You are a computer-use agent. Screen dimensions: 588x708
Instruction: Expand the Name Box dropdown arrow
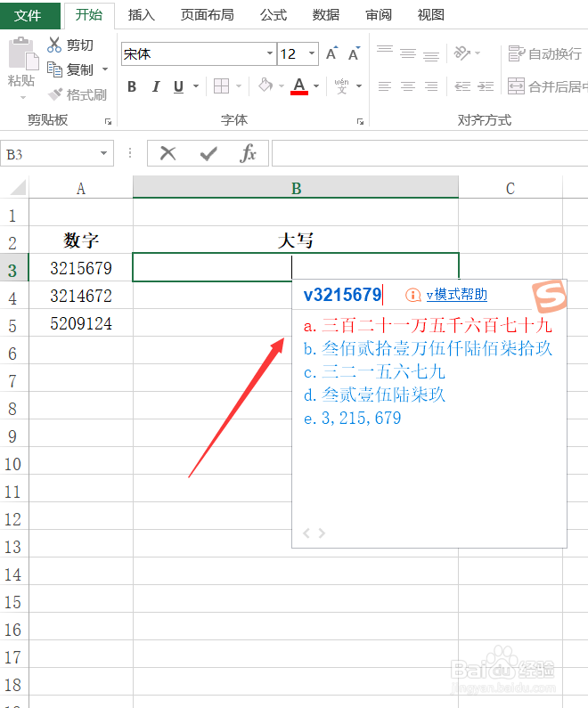(104, 153)
